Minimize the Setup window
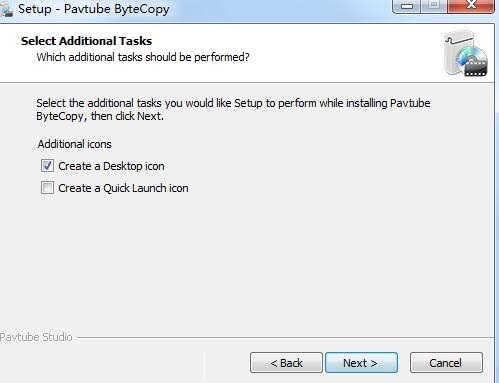 407,6
